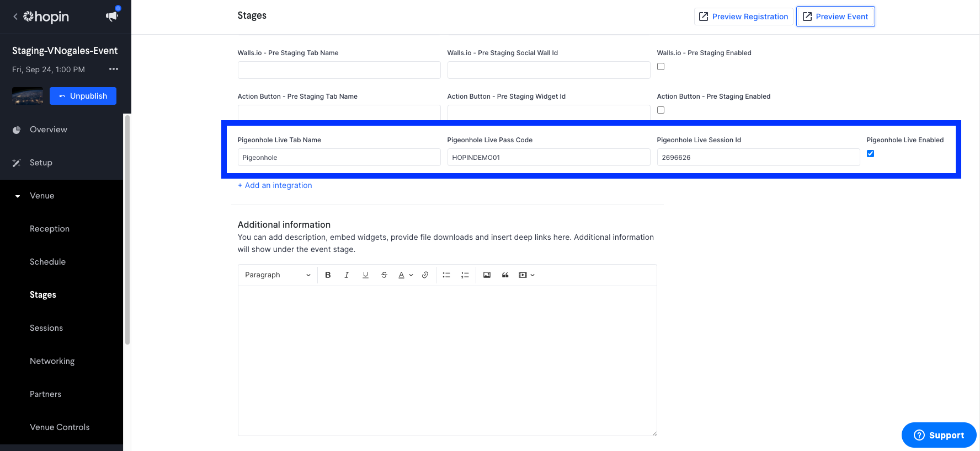Click the Pigeonhole Live Pass Code field
This screenshot has height=451, width=980.
[x=548, y=157]
